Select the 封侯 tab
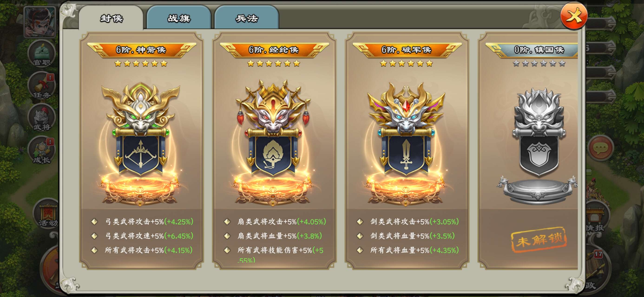 111,18
